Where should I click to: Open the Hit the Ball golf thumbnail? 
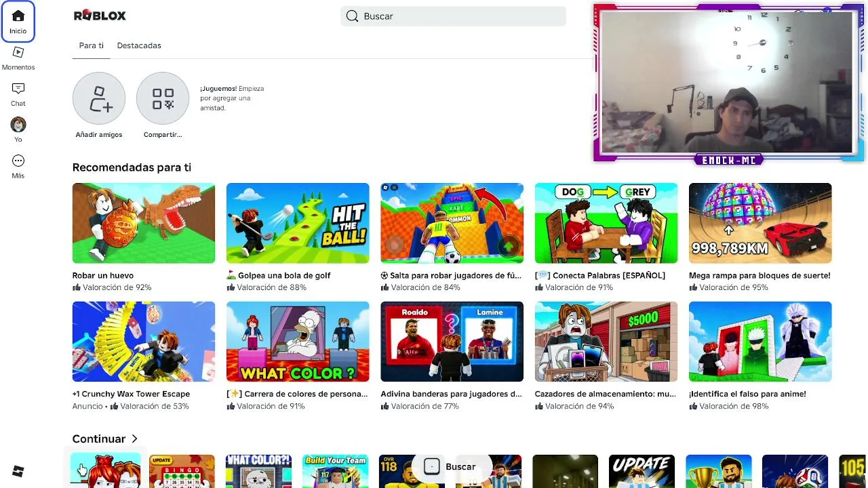298,223
